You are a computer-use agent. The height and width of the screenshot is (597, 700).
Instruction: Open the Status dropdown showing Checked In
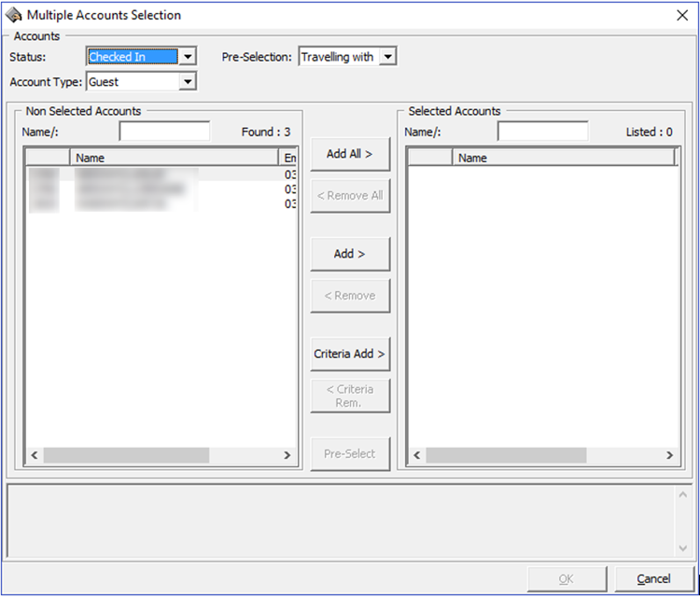coord(188,57)
